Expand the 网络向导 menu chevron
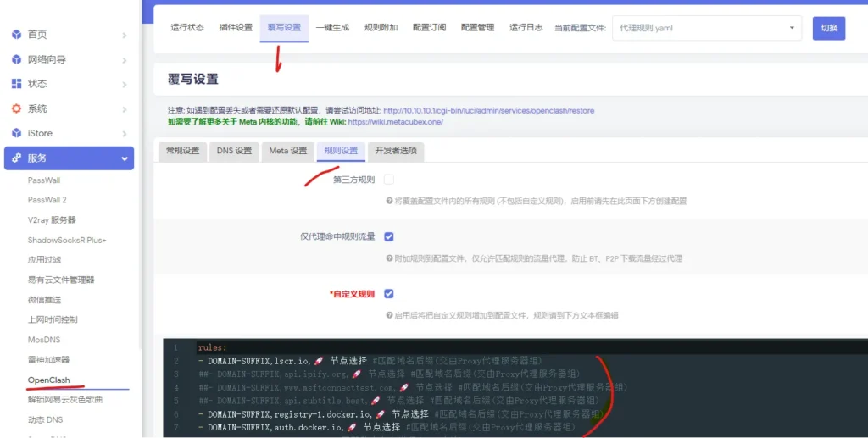This screenshot has width=868, height=438. click(125, 59)
